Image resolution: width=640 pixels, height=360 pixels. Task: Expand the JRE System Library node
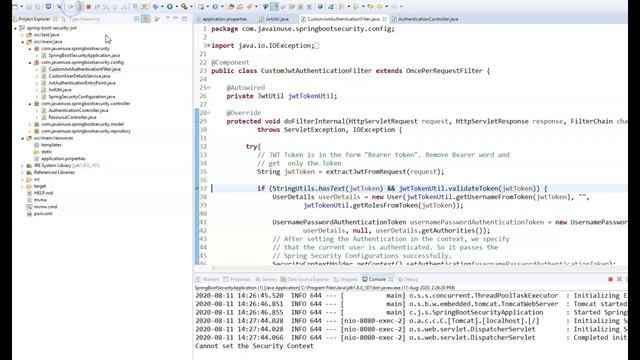click(x=23, y=165)
